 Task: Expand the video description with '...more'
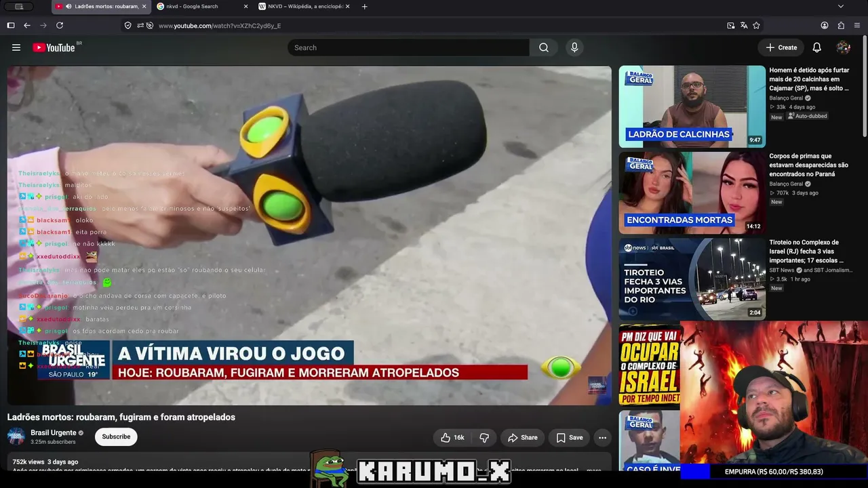593,470
